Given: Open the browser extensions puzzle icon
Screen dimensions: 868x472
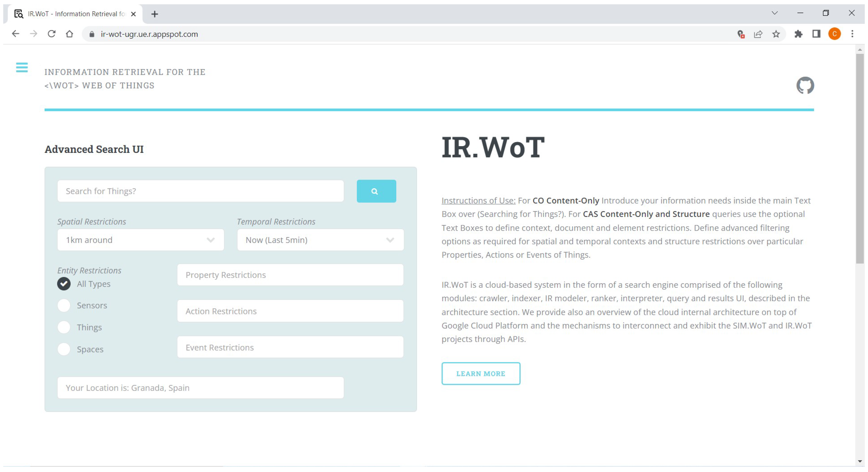Looking at the screenshot, I should 798,34.
